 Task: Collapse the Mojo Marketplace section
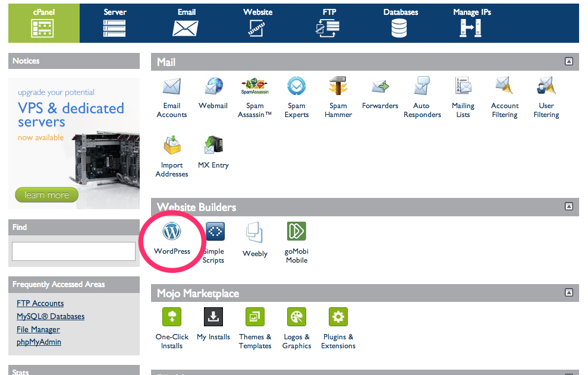click(569, 292)
